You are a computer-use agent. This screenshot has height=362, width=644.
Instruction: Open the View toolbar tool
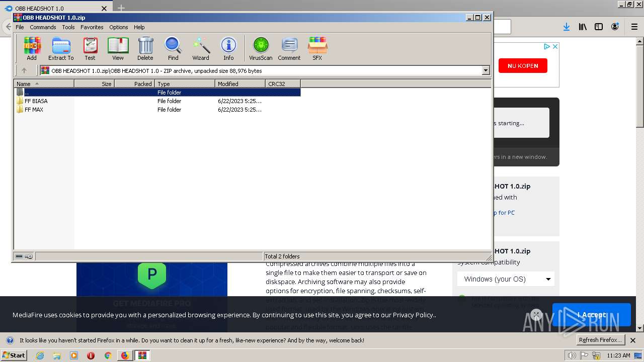click(x=118, y=49)
